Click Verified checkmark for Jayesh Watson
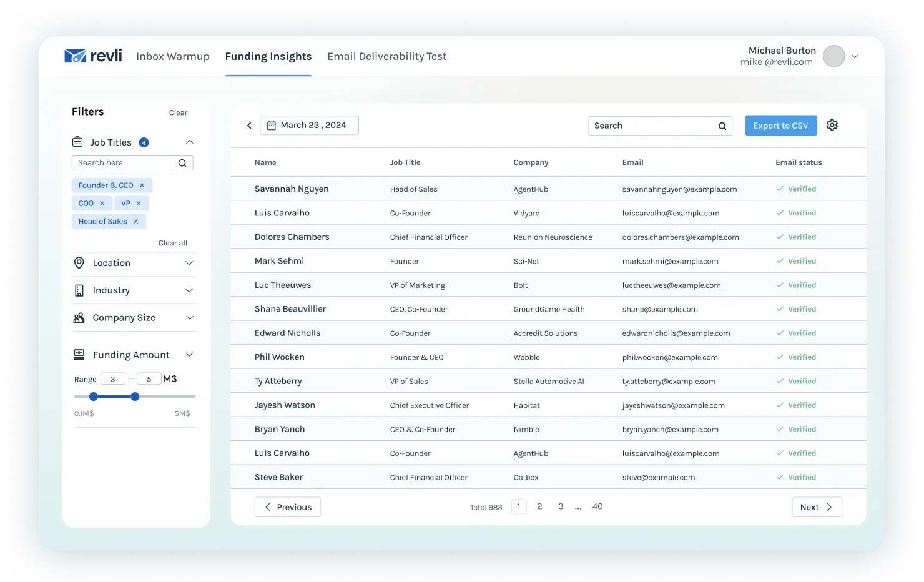924x582 pixels. pyautogui.click(x=780, y=405)
